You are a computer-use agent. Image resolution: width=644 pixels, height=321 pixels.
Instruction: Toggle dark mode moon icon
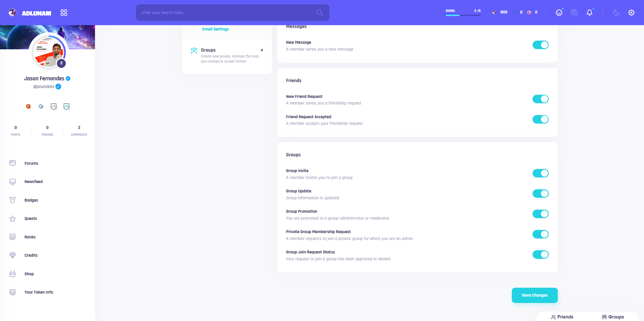click(x=616, y=12)
